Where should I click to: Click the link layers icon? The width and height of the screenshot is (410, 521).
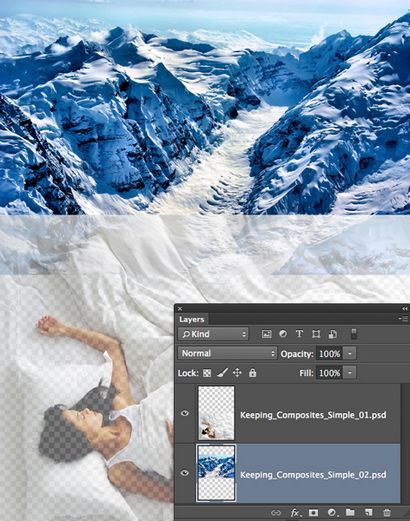[x=276, y=512]
